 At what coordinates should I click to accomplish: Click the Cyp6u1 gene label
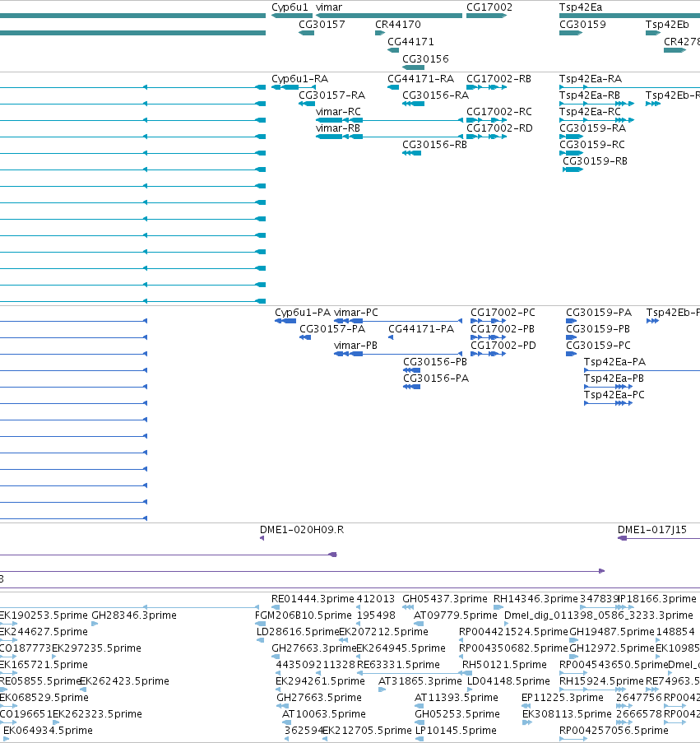[290, 7]
